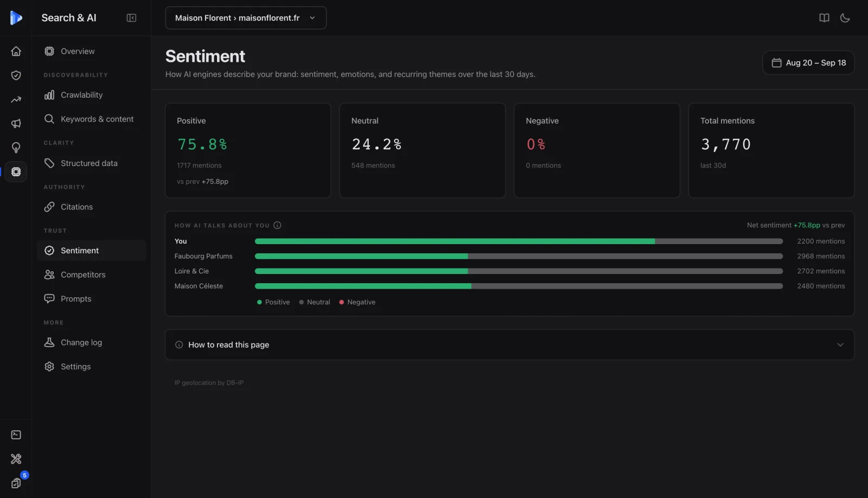The width and height of the screenshot is (868, 498).
Task: Click the Loire & Cie sentiment bar
Action: [x=519, y=271]
